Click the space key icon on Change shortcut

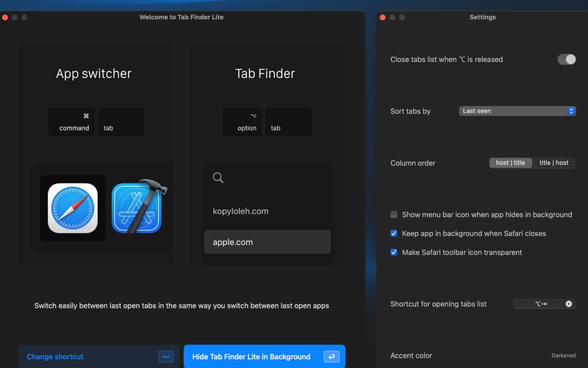[x=166, y=356]
